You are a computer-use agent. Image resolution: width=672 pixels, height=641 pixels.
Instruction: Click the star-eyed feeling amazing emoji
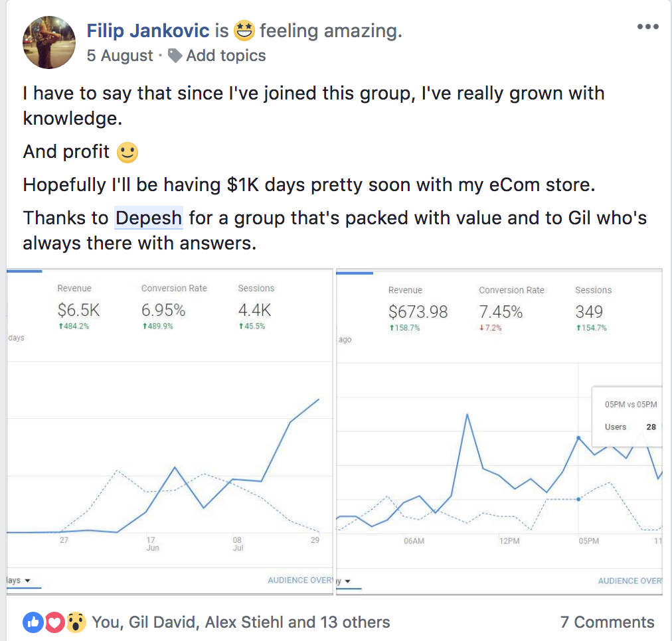coord(244,31)
